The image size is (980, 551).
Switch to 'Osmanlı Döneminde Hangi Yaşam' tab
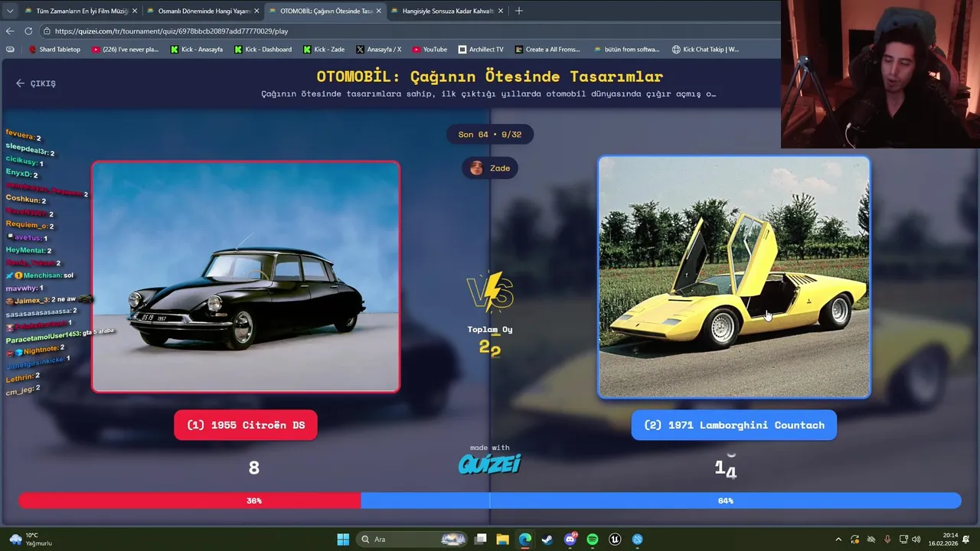pyautogui.click(x=202, y=11)
